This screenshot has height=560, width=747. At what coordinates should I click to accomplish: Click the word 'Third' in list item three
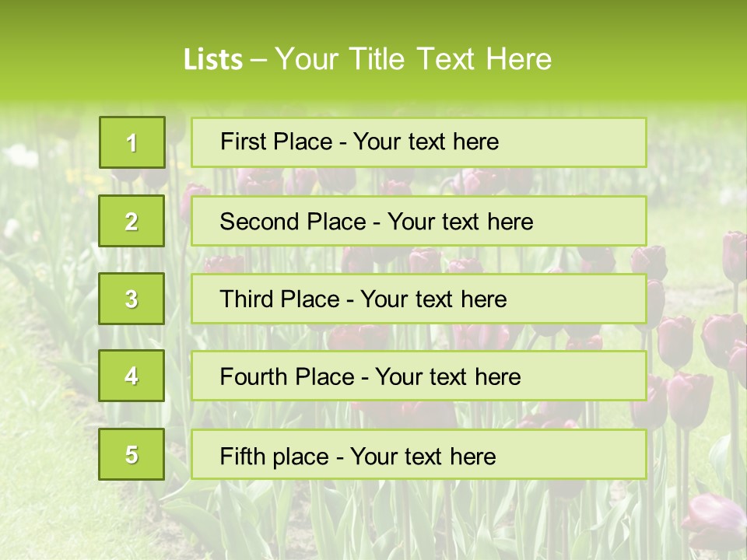click(246, 299)
